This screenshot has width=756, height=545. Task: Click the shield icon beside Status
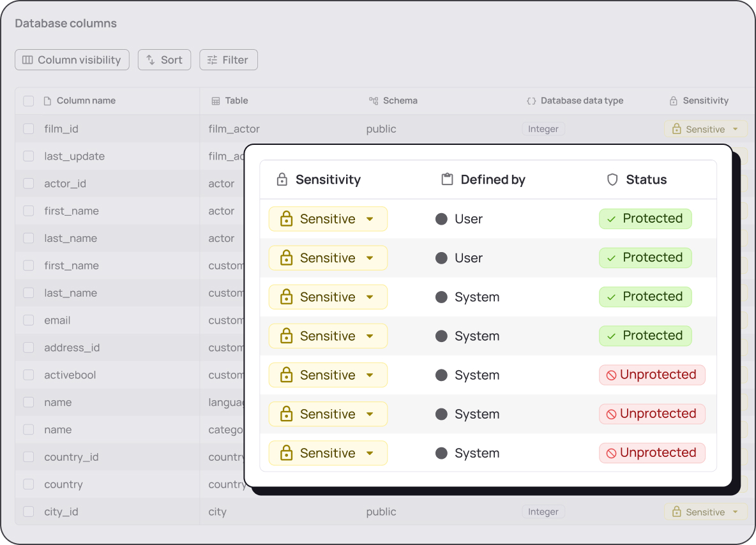click(612, 179)
